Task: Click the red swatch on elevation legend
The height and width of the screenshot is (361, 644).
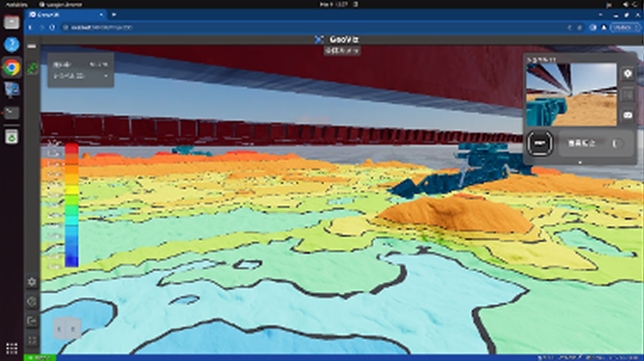Action: point(71,148)
